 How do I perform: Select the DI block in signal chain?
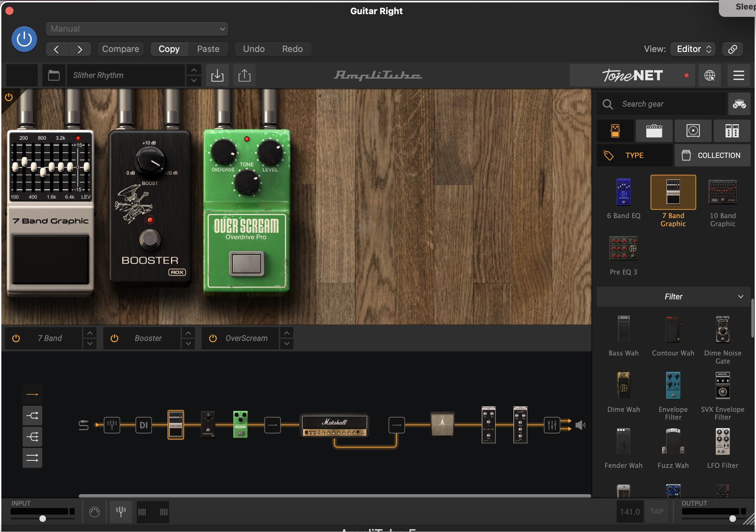[143, 425]
